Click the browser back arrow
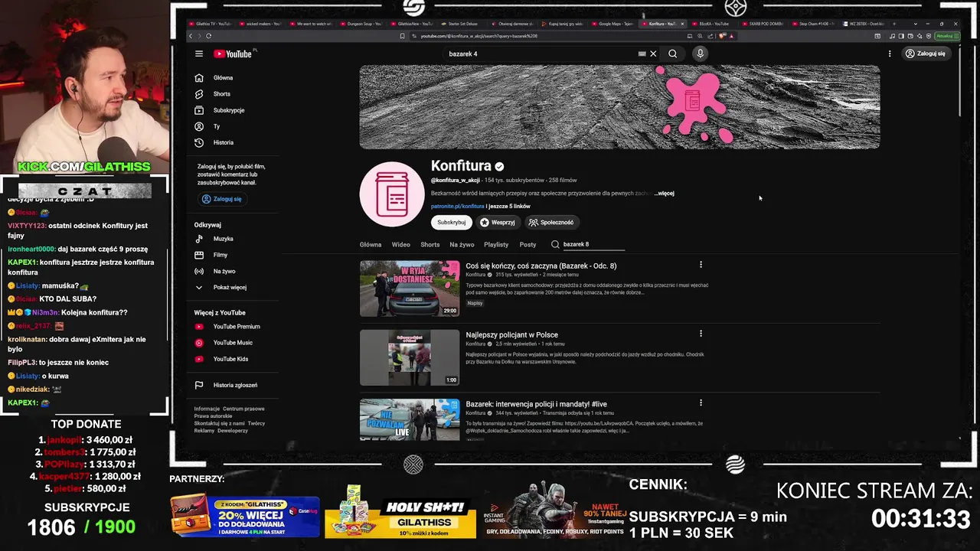The height and width of the screenshot is (551, 980). point(191,36)
